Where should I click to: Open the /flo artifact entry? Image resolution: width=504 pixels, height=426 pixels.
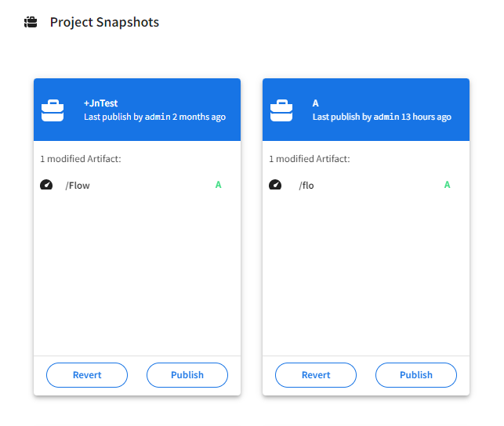pyautogui.click(x=306, y=186)
